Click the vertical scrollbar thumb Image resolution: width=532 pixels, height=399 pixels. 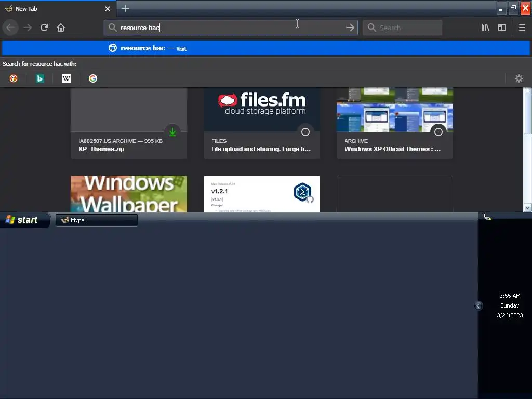528,111
